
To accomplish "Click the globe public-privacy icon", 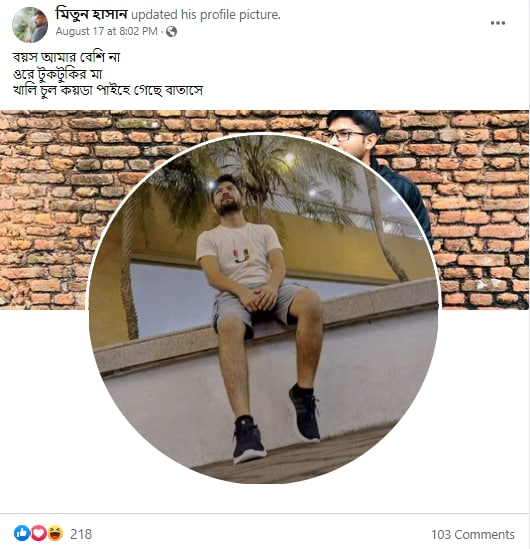I will [171, 32].
